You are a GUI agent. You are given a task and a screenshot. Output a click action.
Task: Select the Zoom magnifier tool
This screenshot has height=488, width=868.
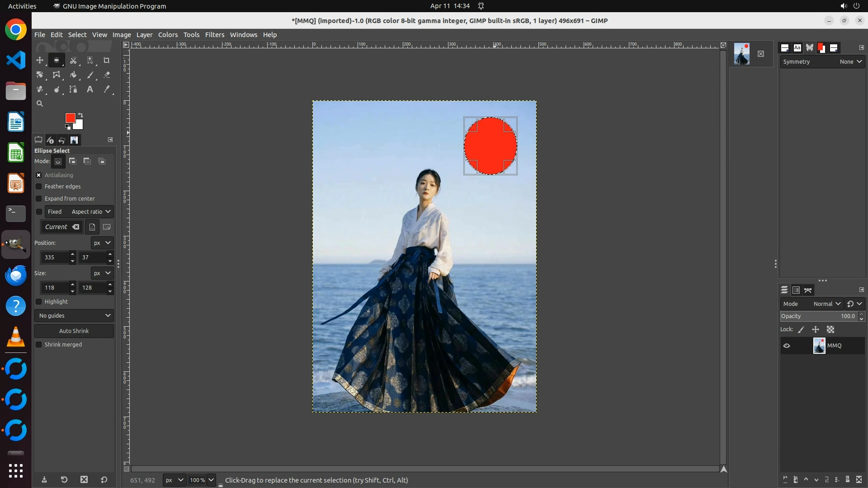(40, 103)
